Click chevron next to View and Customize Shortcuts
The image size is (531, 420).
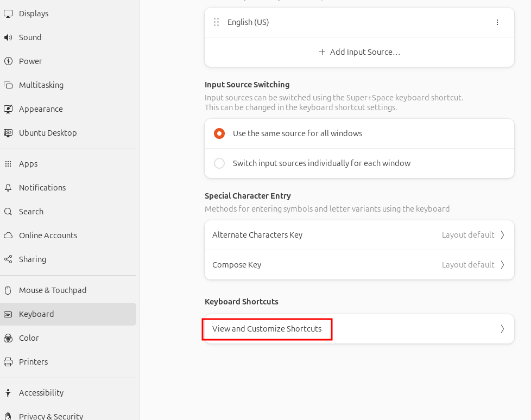(502, 329)
